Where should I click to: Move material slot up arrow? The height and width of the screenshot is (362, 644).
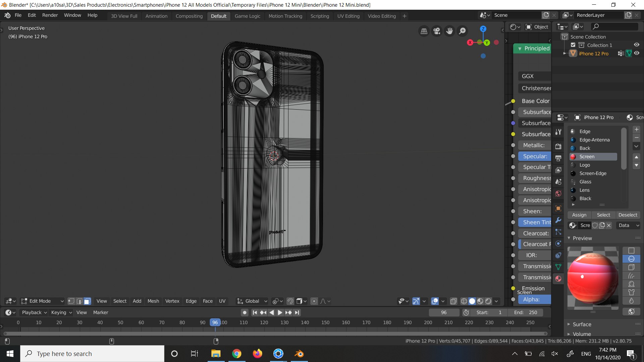(x=636, y=157)
